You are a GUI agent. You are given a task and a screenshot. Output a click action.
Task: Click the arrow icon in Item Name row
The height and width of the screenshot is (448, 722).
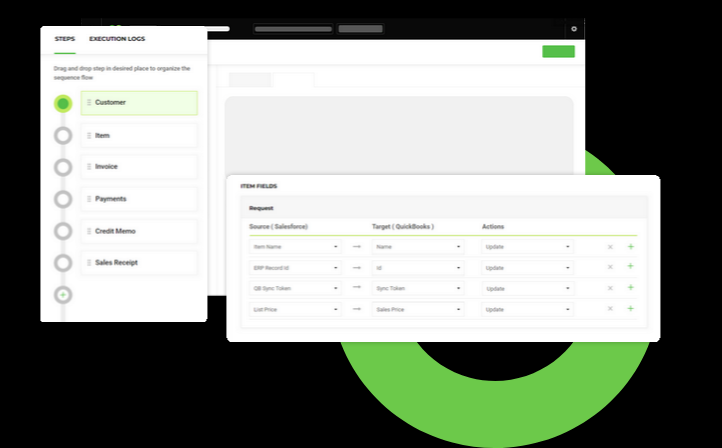[x=357, y=247]
